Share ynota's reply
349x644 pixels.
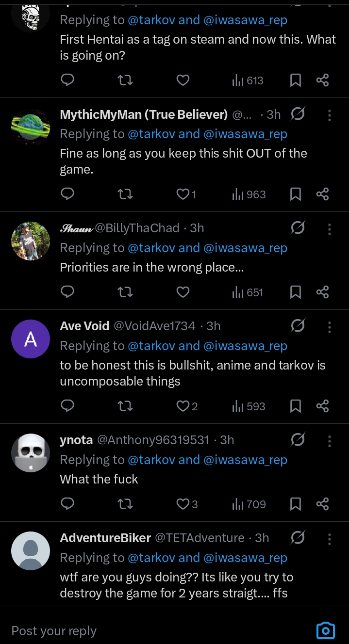(323, 504)
